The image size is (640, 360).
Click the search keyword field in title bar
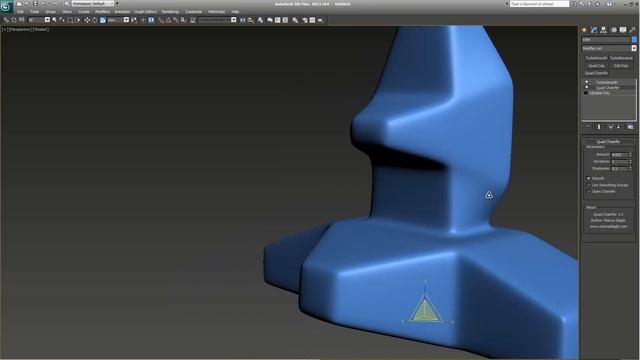click(x=539, y=4)
